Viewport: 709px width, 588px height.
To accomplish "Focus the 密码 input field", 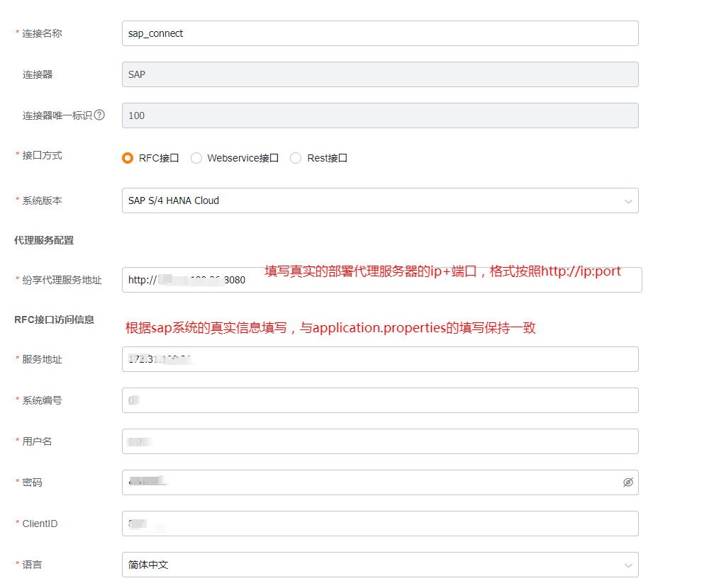I will [380, 482].
